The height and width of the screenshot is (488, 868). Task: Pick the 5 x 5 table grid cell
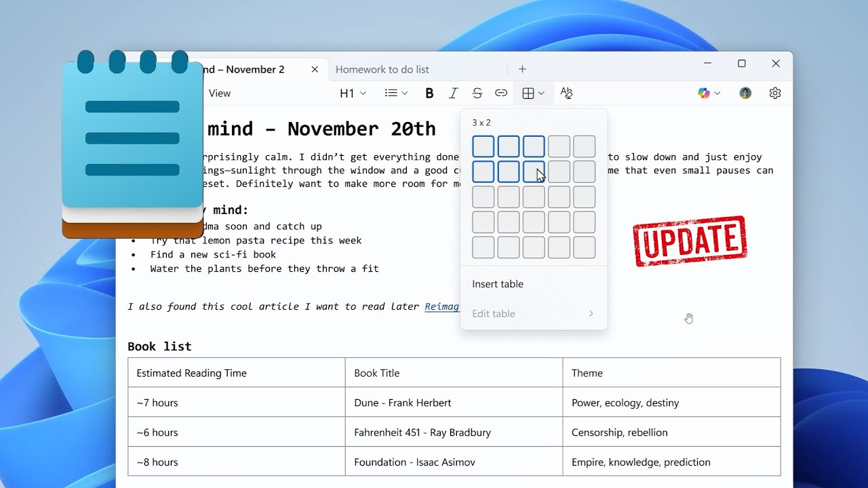[x=584, y=247]
